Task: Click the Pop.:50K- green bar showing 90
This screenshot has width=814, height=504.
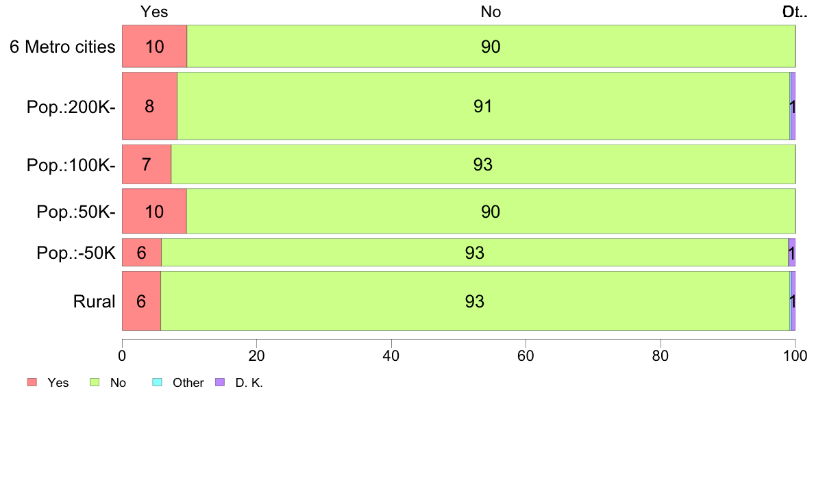Action: pyautogui.click(x=491, y=211)
